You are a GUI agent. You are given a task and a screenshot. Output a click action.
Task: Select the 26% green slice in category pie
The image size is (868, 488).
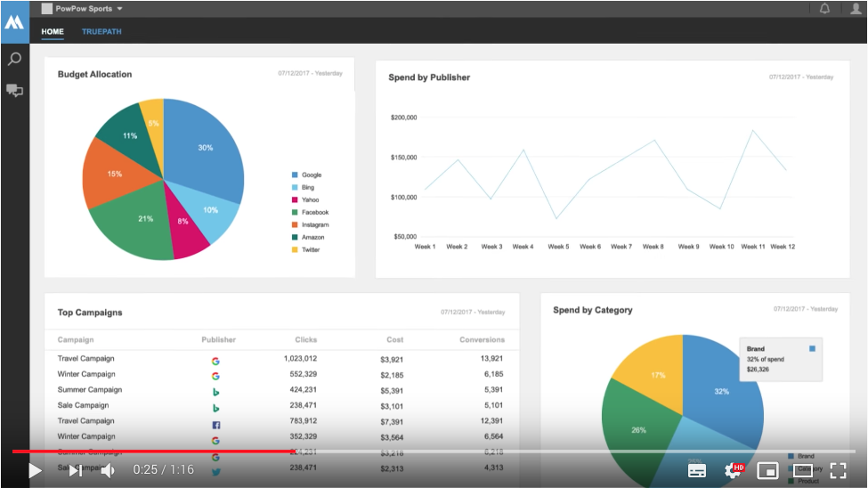[x=638, y=430]
